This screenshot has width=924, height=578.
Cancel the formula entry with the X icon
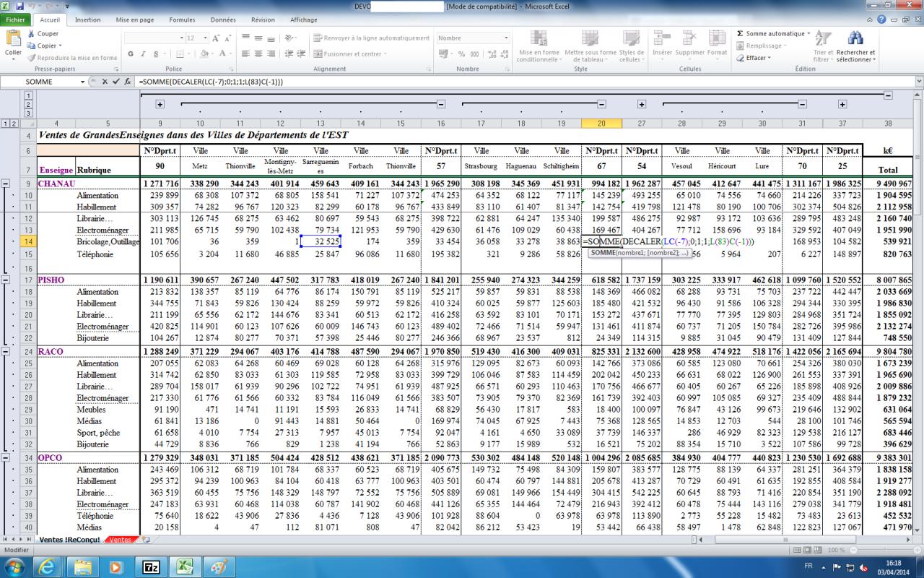[x=105, y=82]
